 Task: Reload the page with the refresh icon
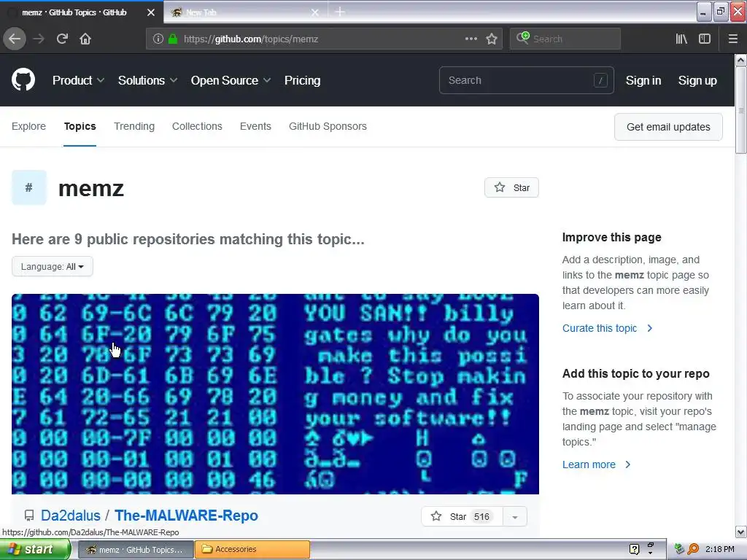point(62,39)
